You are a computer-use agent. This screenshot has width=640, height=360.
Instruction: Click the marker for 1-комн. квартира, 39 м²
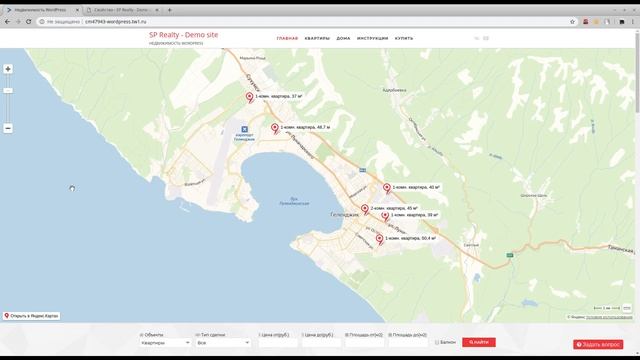pyautogui.click(x=385, y=216)
